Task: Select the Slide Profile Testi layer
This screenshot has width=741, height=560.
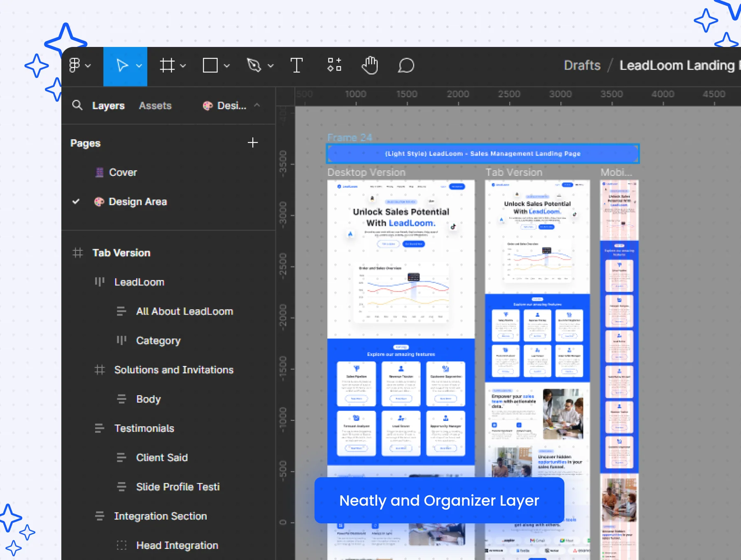Action: tap(178, 487)
